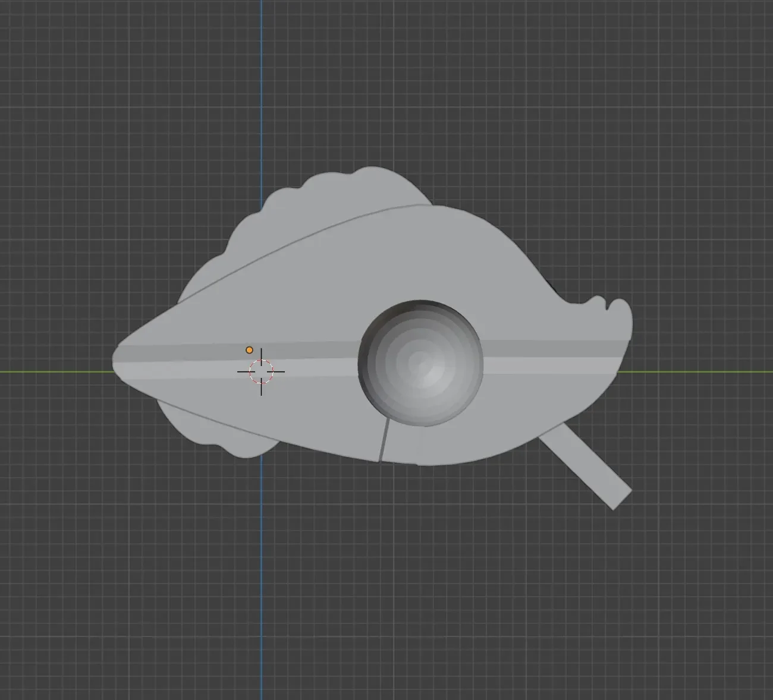The image size is (773, 700).
Task: Click the red-white 3D cursor crosshair
Action: tap(261, 371)
